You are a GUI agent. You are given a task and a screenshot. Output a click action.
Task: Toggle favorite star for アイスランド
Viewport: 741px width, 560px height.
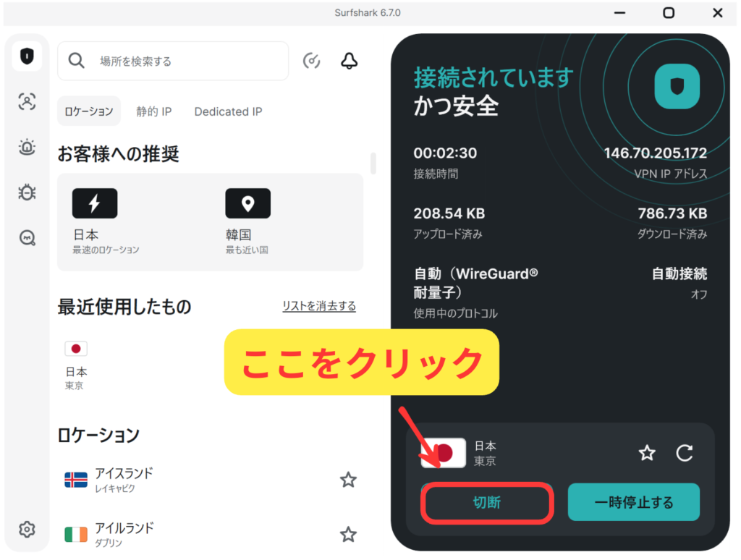tap(348, 480)
